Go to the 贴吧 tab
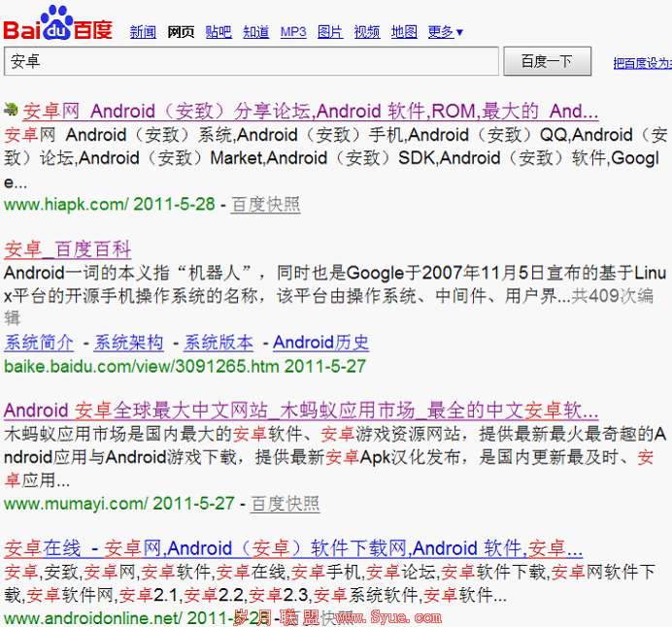 218,32
